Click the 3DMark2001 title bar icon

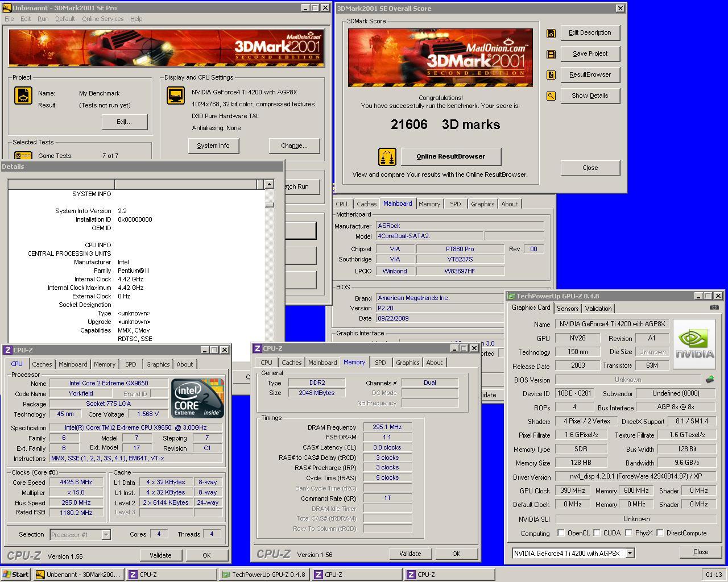(7, 8)
